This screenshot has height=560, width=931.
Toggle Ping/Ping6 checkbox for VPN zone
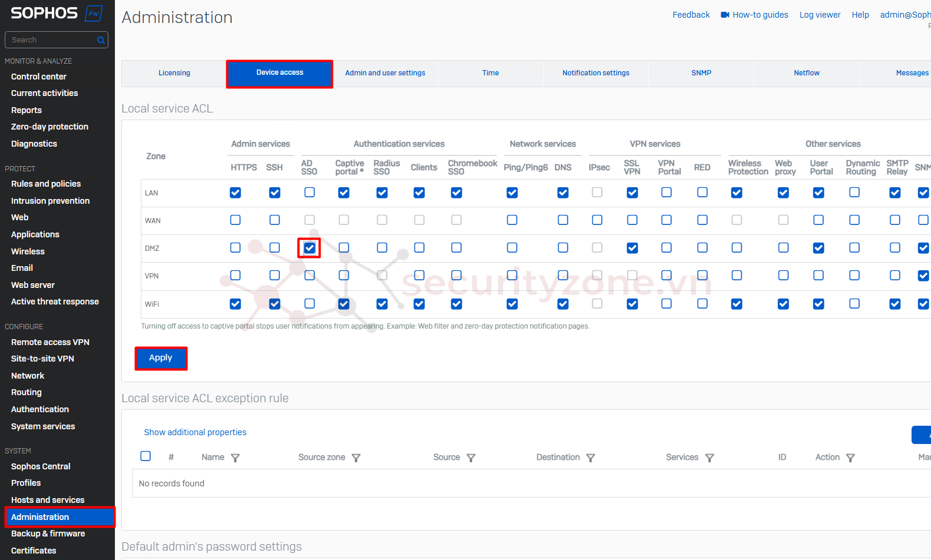pyautogui.click(x=512, y=275)
